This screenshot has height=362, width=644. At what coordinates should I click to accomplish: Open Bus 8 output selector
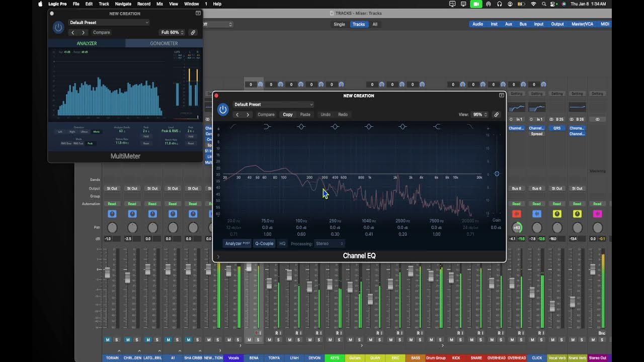517,189
